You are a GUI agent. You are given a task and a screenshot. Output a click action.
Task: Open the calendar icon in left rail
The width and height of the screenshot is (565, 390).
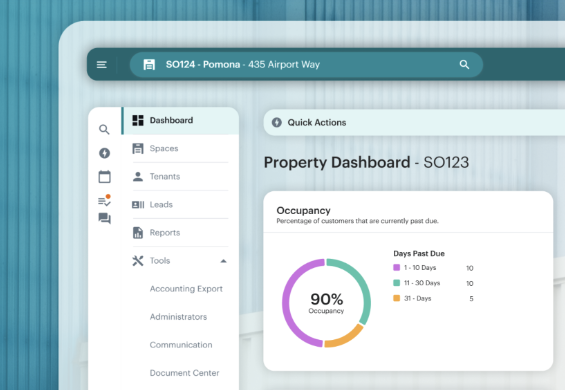(x=104, y=177)
